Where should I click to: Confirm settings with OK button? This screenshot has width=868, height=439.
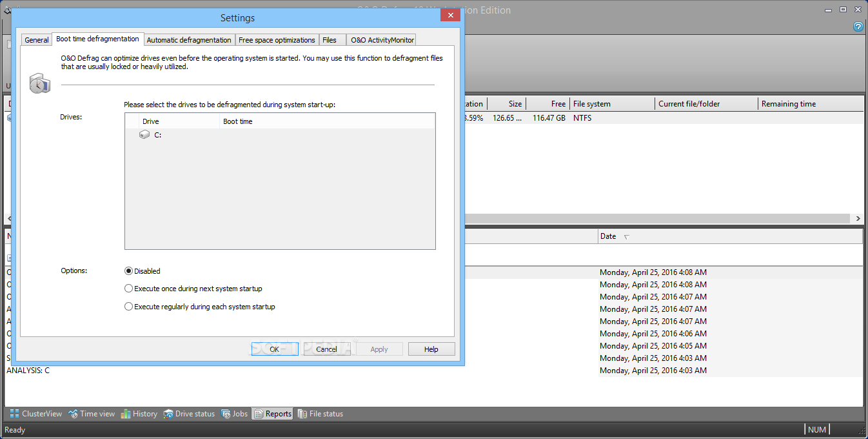pos(275,349)
